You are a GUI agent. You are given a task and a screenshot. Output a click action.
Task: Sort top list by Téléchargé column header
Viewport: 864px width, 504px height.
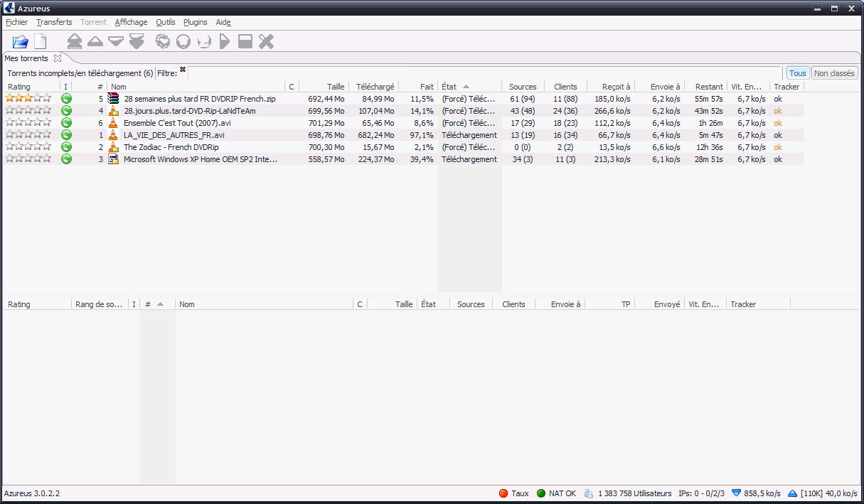tap(375, 87)
